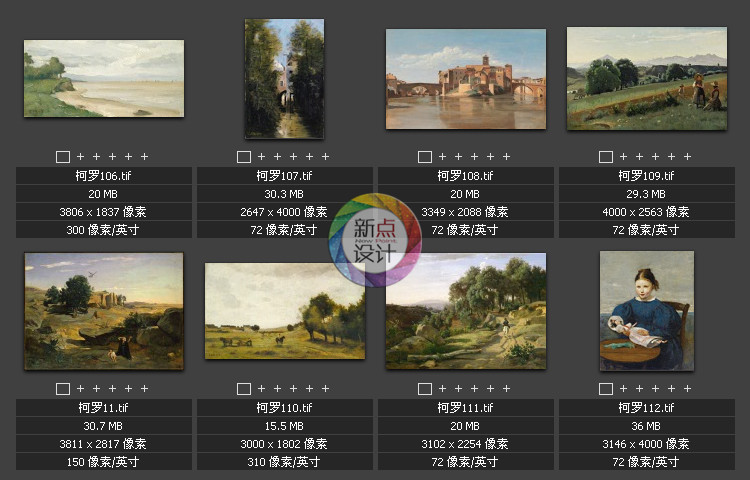Select the wooded hillside thumbnail 柯罗111
This screenshot has height=480, width=750.
(x=466, y=311)
